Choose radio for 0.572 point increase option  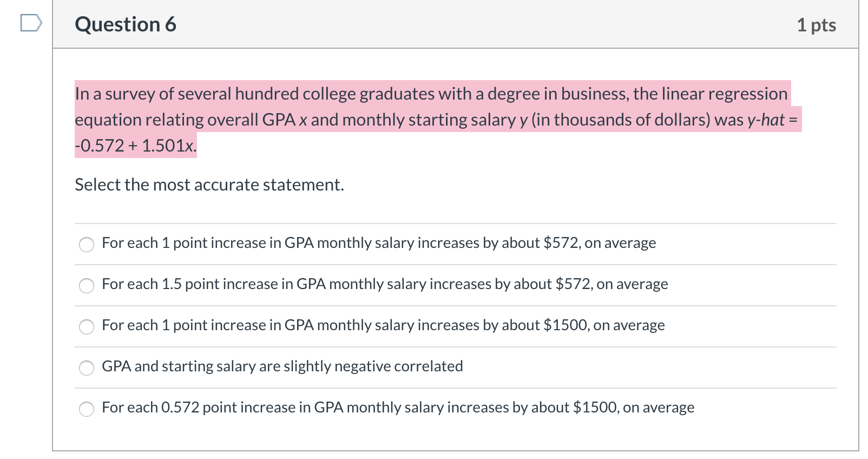(87, 409)
